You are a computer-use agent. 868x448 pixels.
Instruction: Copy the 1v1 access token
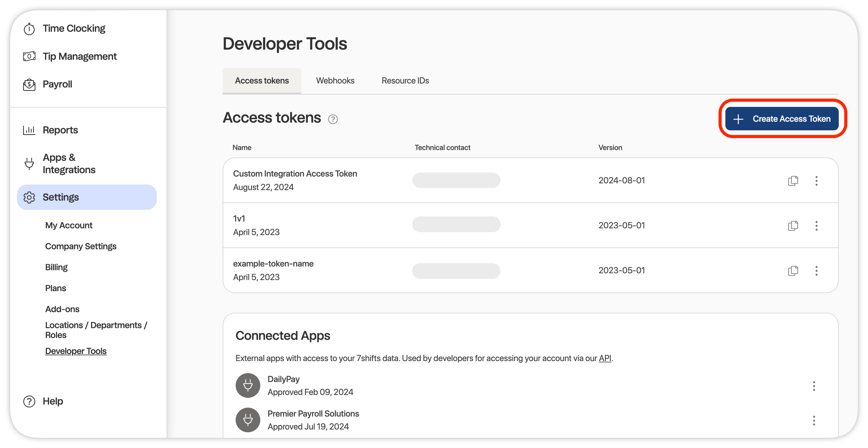tap(793, 226)
